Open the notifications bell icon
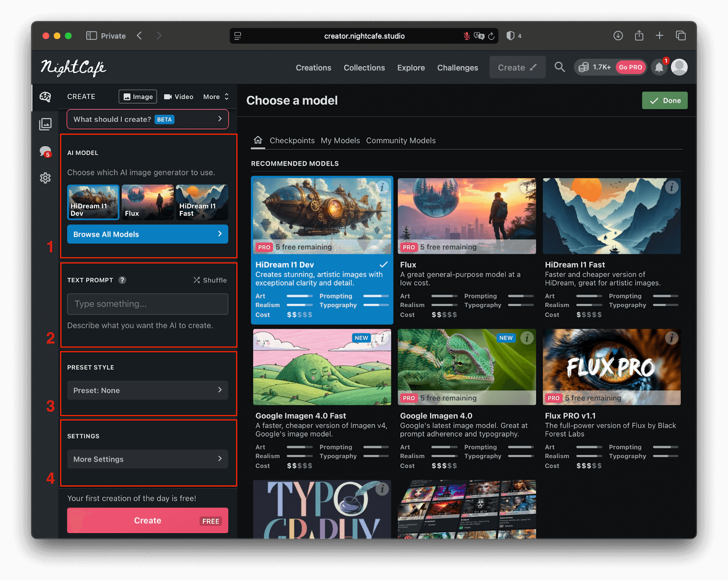 point(659,67)
